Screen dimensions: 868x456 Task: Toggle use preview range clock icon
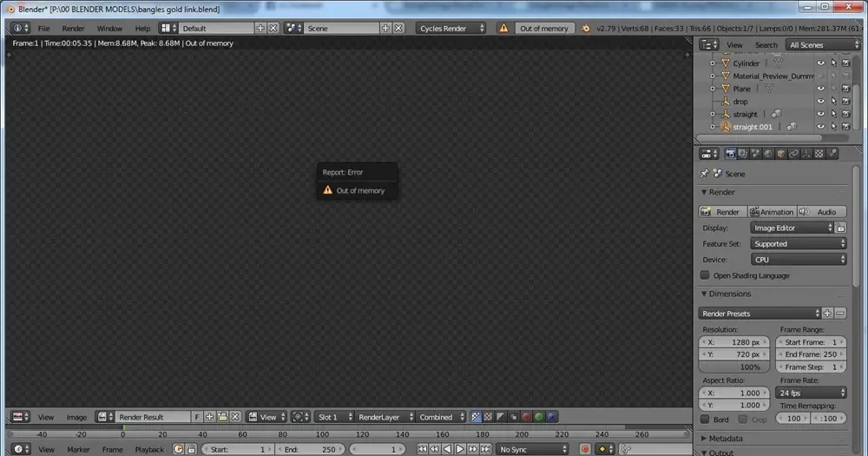[178, 449]
